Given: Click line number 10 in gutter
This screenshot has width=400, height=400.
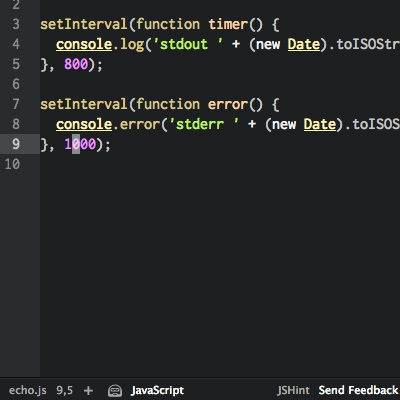Looking at the screenshot, I should [12, 164].
